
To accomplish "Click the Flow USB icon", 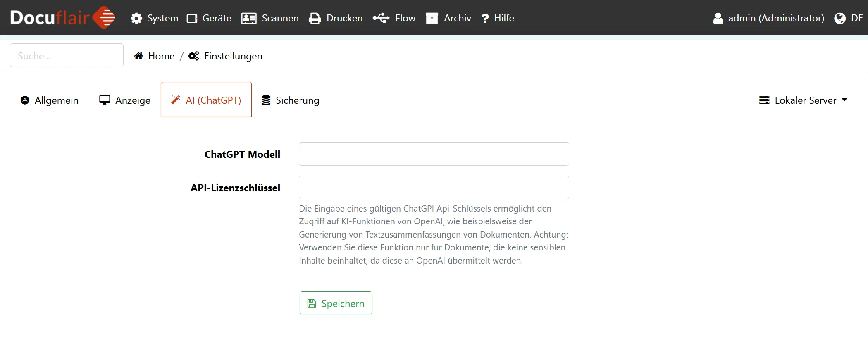I will pyautogui.click(x=381, y=18).
